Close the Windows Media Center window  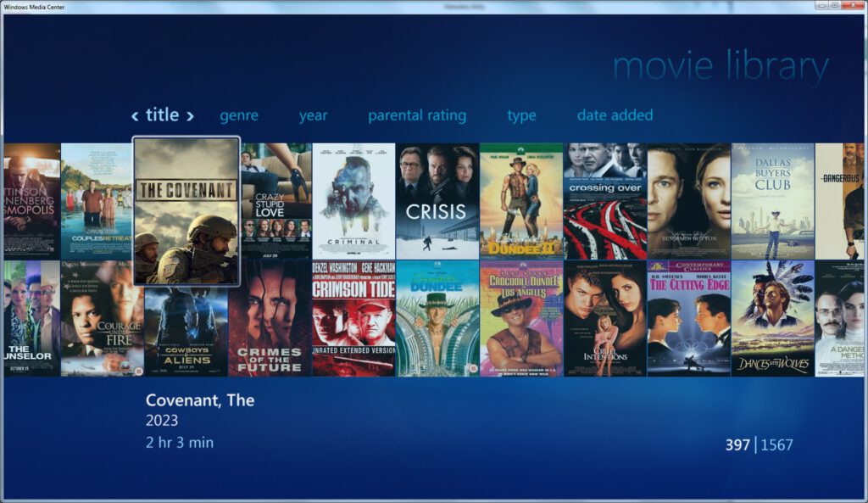(853, 6)
